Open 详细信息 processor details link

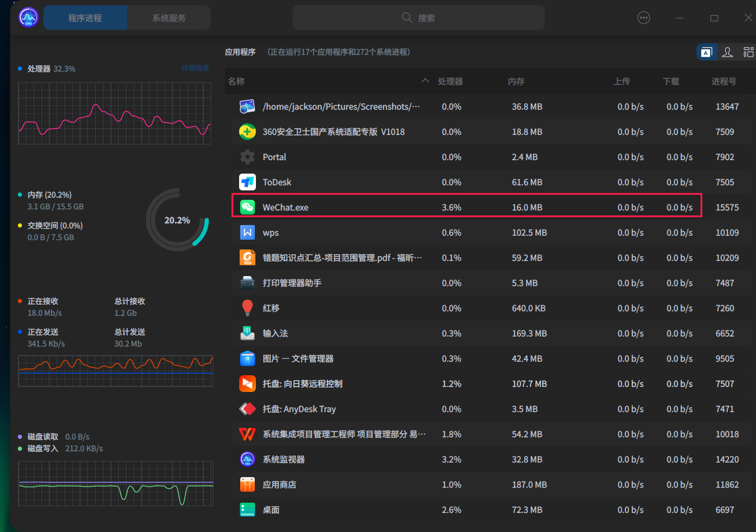pos(195,68)
